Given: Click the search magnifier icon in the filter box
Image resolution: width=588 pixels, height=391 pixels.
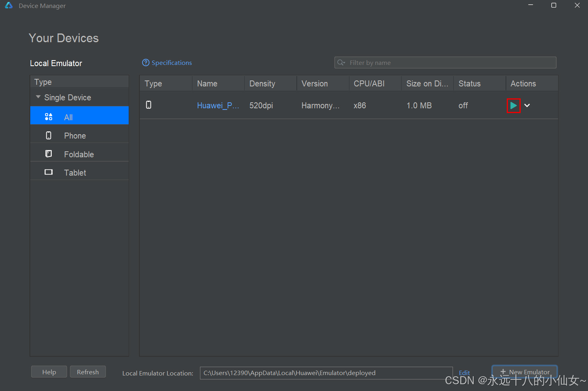Looking at the screenshot, I should click(x=341, y=63).
